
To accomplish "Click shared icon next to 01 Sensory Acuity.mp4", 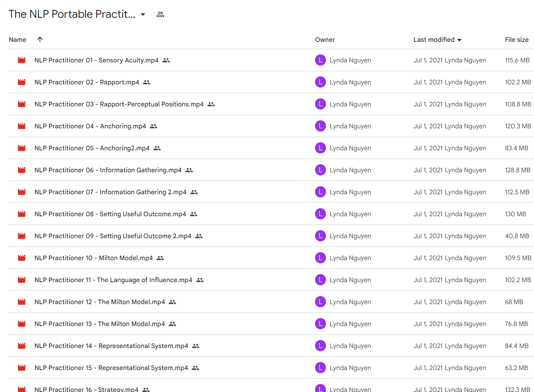I will (x=166, y=60).
